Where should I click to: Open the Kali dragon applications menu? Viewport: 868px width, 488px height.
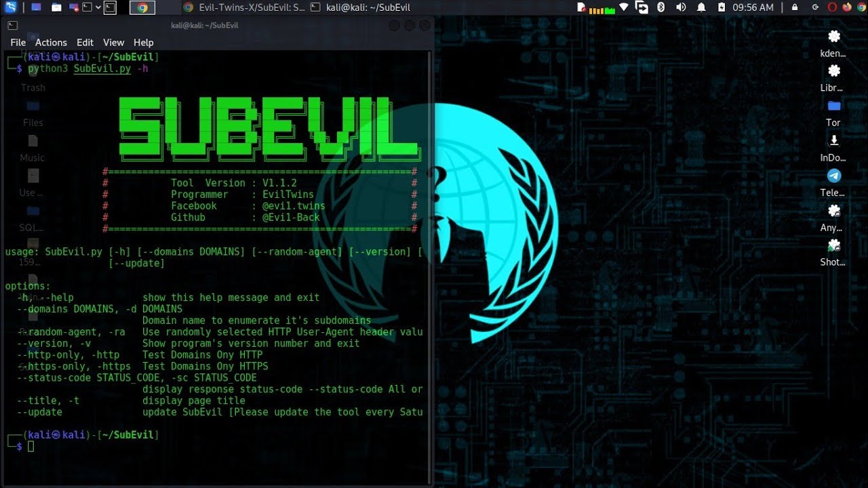[10, 7]
